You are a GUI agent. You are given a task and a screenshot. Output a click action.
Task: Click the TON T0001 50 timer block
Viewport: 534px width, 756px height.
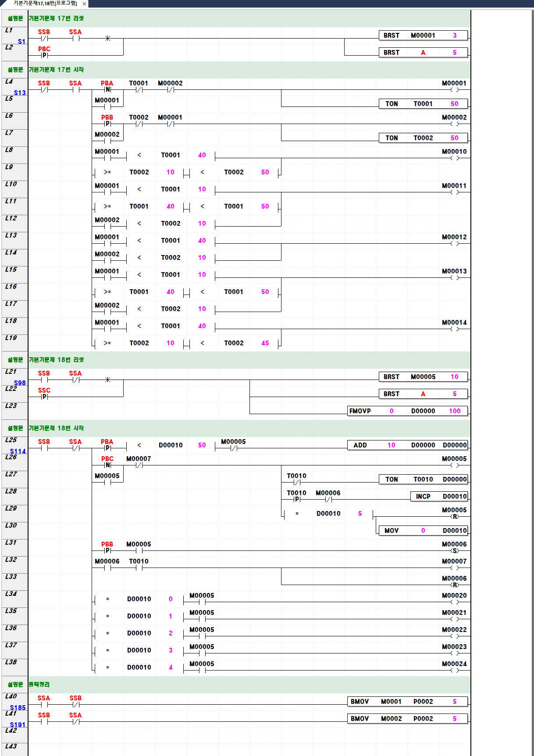[x=423, y=104]
